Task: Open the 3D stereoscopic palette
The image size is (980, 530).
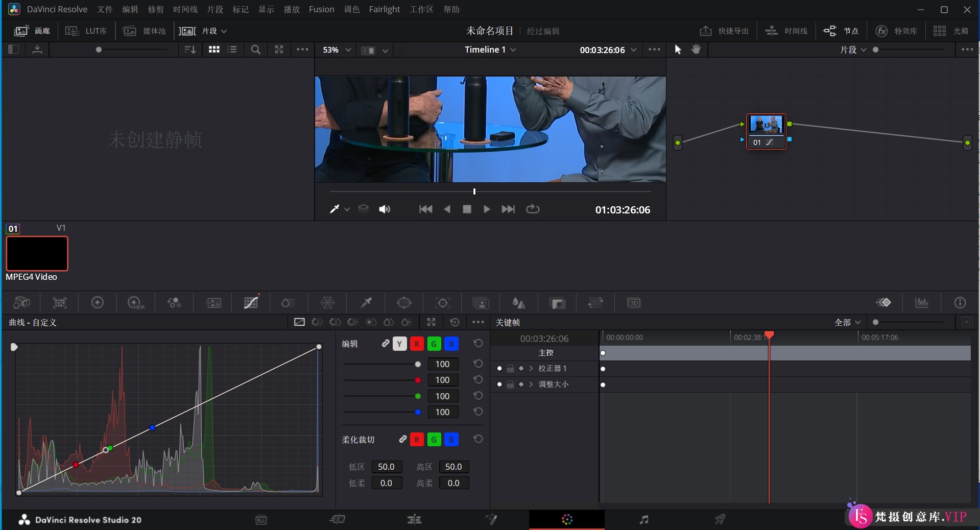Action: pyautogui.click(x=634, y=303)
